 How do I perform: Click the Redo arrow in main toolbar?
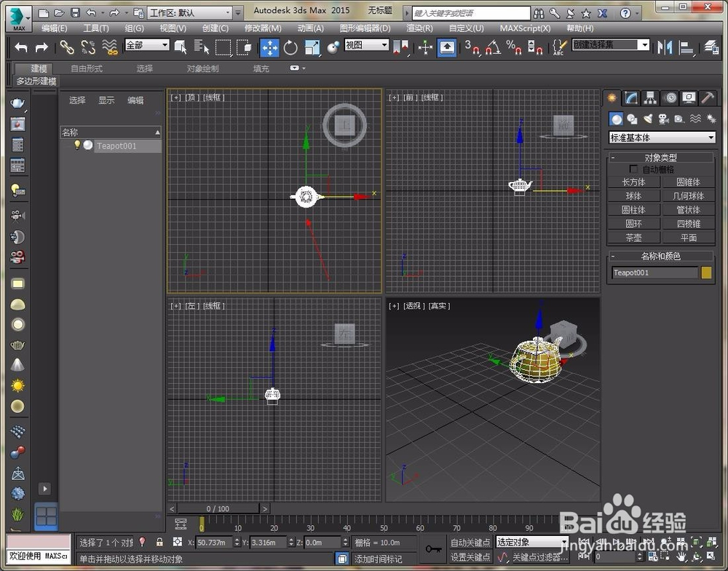[41, 47]
